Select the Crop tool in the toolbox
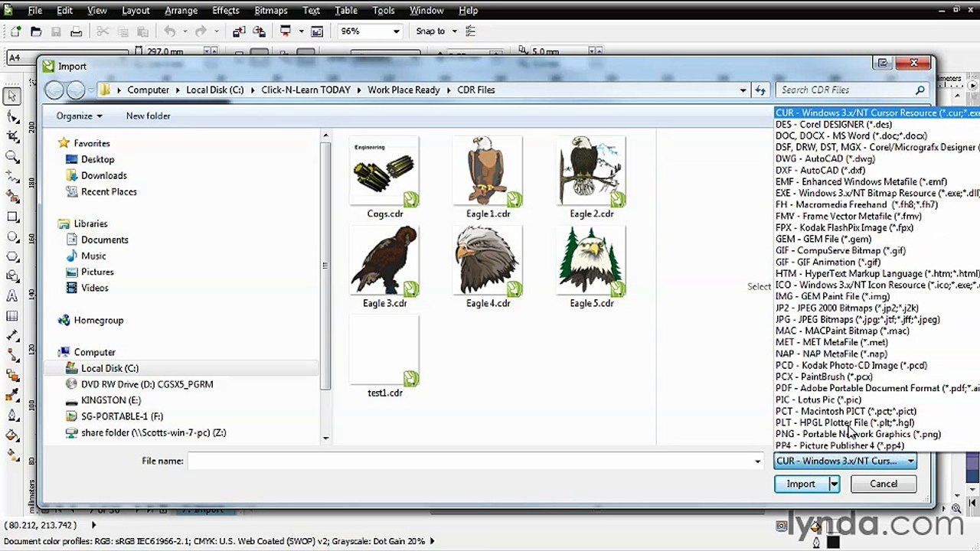Screen dimensions: 980x551 [11, 136]
